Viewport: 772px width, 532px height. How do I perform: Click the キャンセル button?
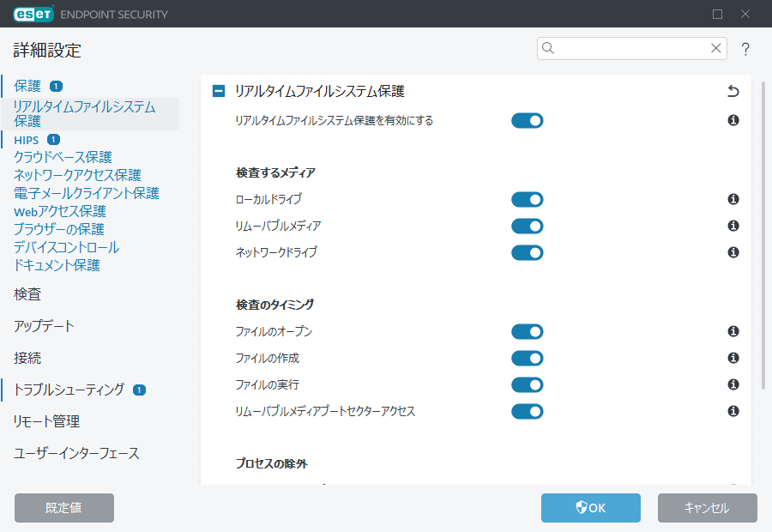point(707,508)
